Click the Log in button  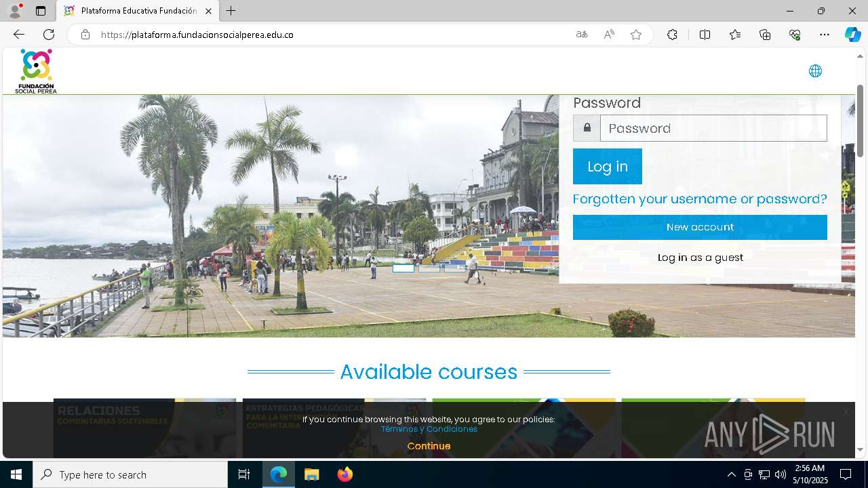(608, 167)
